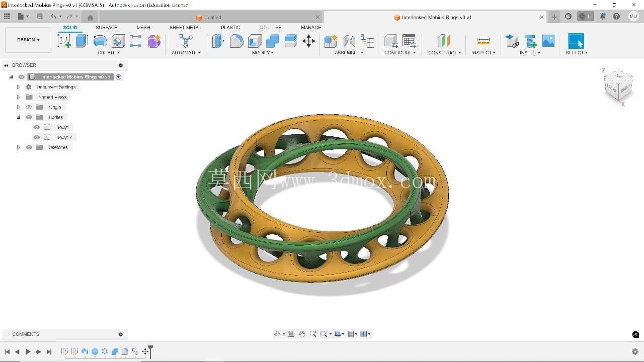Click the Select tool icon
The height and width of the screenshot is (362, 644).
point(576,41)
